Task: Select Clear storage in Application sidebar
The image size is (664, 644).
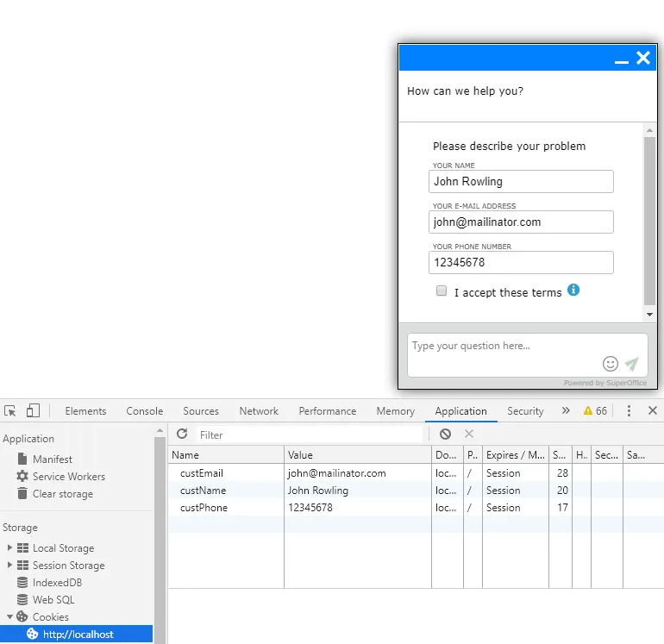Action: [62, 494]
